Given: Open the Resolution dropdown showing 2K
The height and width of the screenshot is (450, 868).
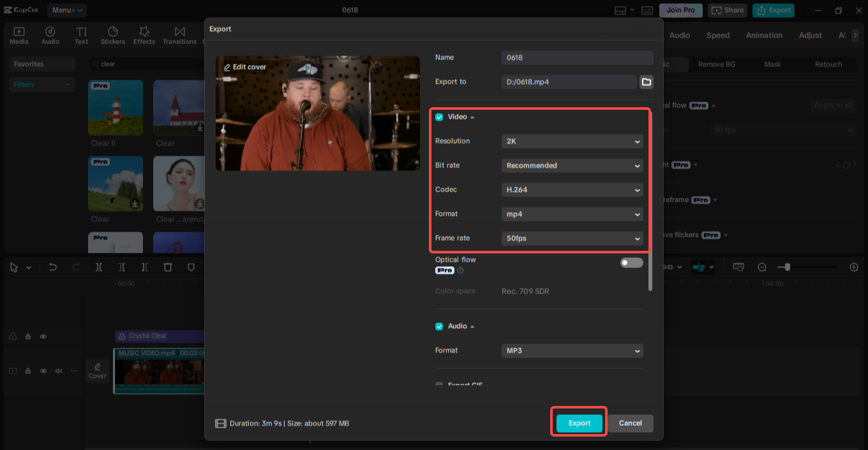Looking at the screenshot, I should tap(572, 141).
